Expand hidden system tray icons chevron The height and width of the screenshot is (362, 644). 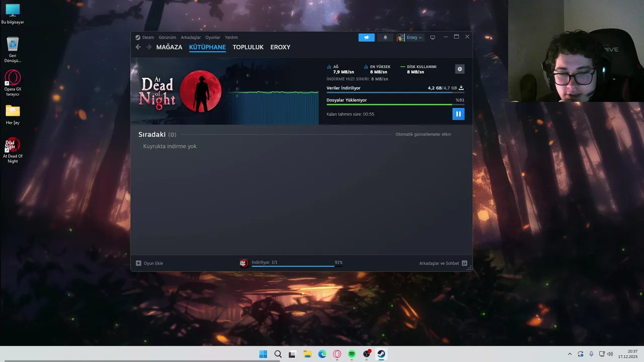570,354
